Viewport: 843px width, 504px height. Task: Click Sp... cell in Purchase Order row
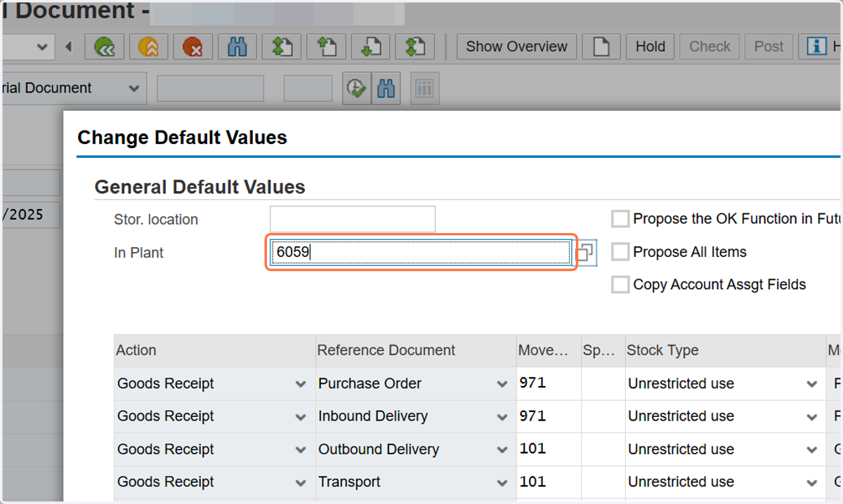603,384
